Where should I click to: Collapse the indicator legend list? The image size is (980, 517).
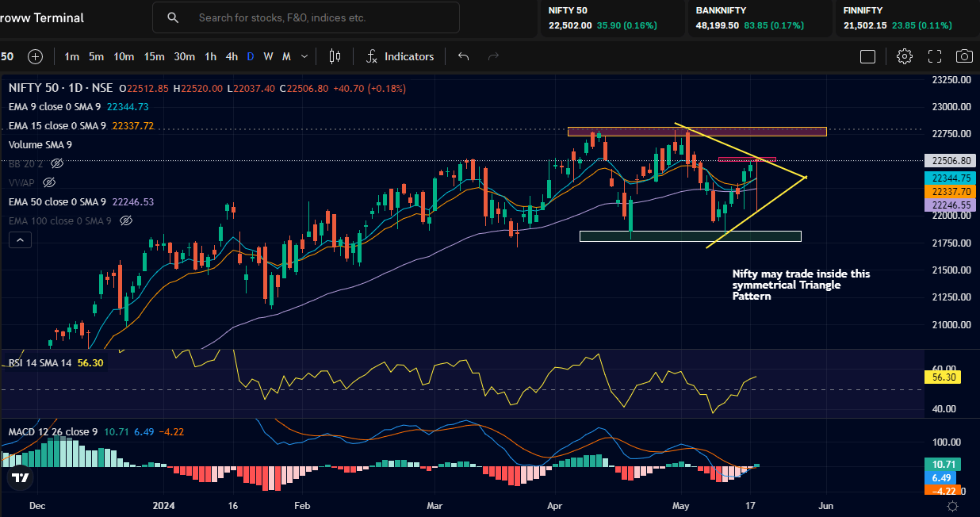click(20, 239)
